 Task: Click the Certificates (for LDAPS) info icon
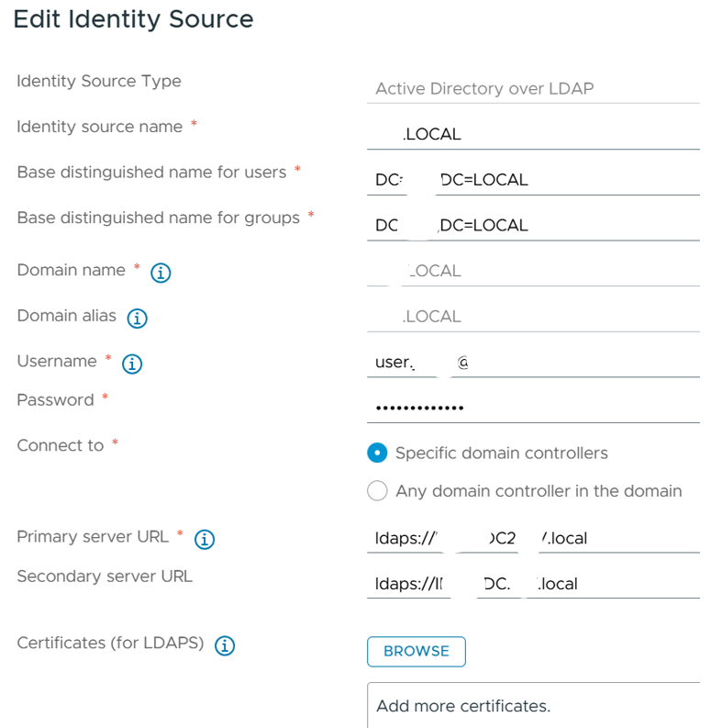coord(225,645)
